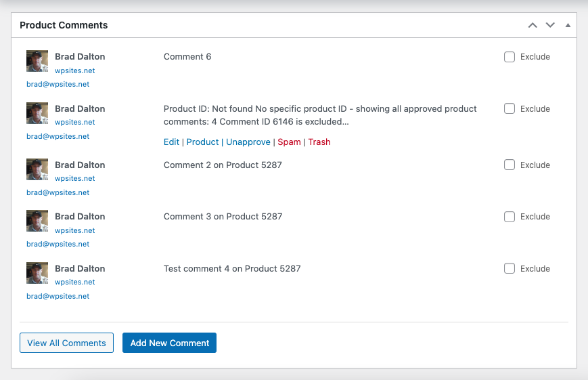This screenshot has height=380, width=588.
Task: Check Exclude for Test comment 4
Action: point(510,268)
